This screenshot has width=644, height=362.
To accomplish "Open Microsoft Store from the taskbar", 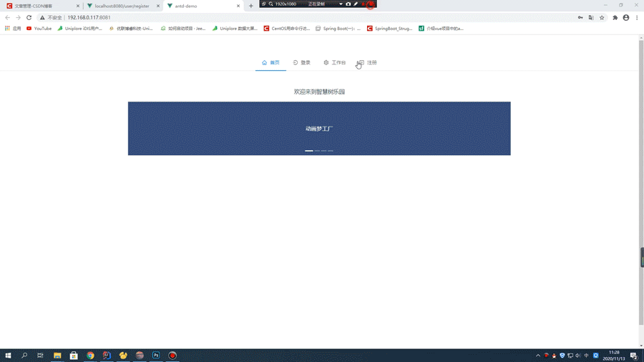I will [x=74, y=356].
